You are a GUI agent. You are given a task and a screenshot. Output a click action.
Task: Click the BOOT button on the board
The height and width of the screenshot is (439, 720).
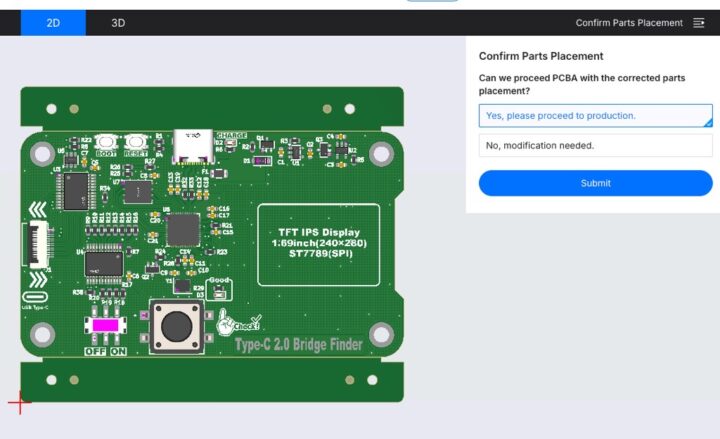tap(105, 146)
